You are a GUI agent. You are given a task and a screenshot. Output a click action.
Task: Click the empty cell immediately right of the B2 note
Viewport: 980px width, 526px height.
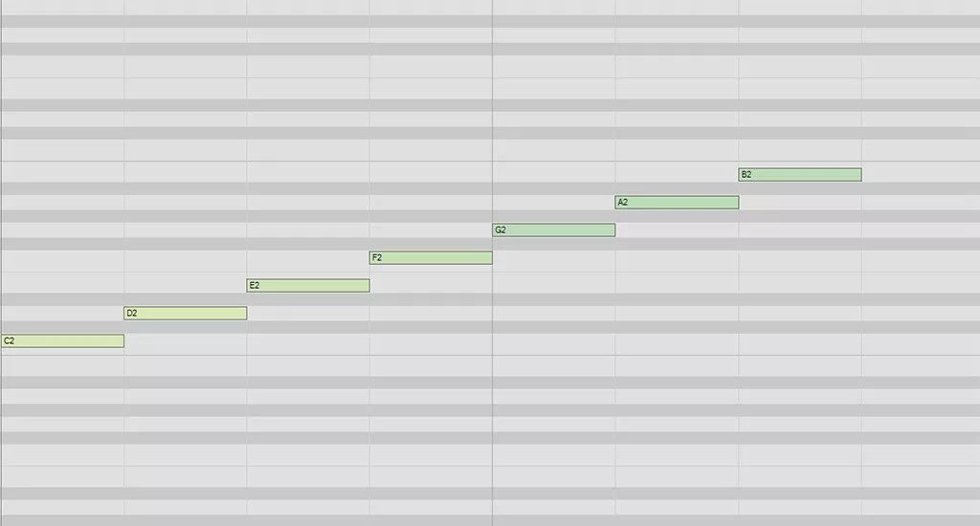921,174
